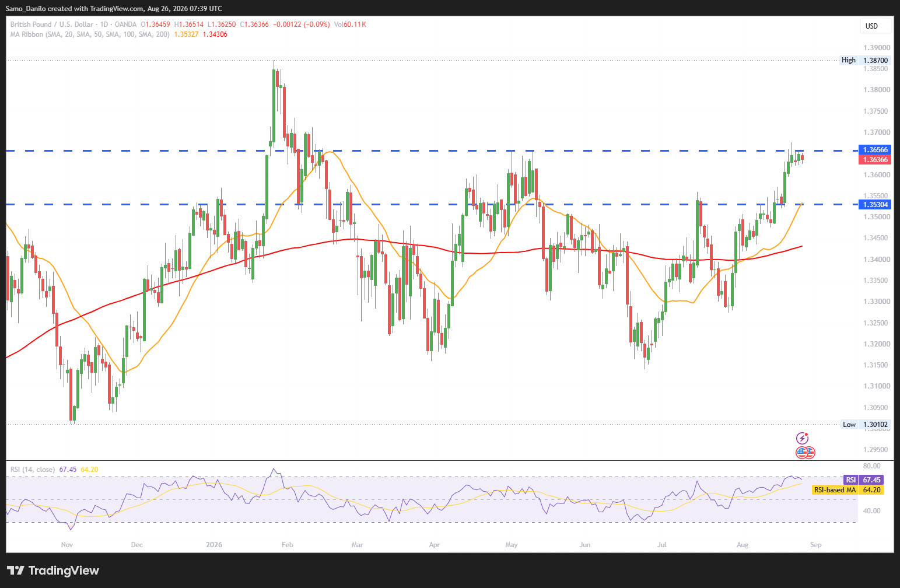Click the OANDA data source label
900x588 pixels.
(x=126, y=24)
